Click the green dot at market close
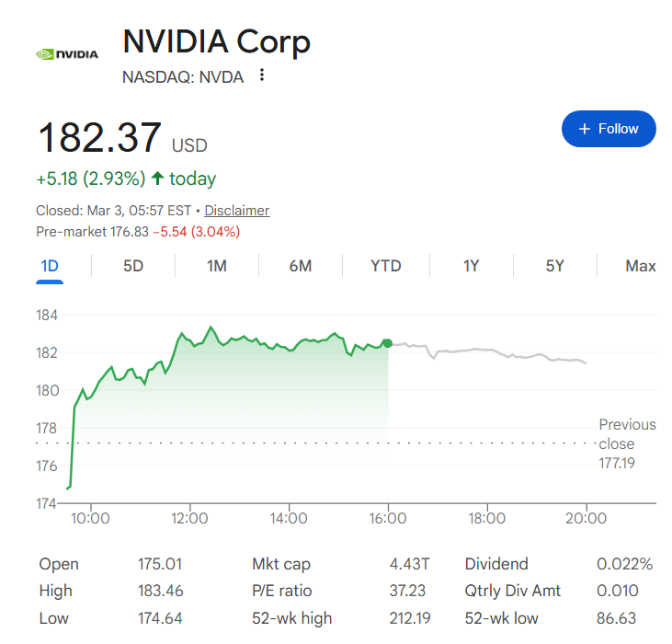This screenshot has height=644, width=672. (388, 343)
